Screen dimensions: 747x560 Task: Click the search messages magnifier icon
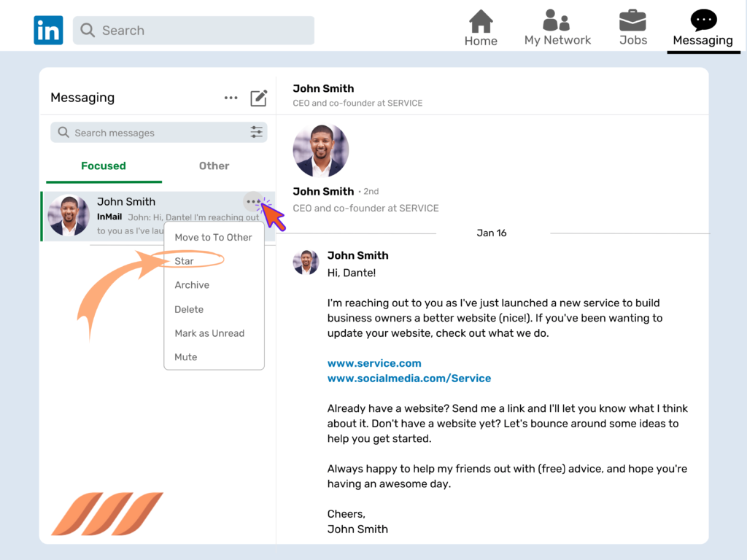[x=63, y=132]
